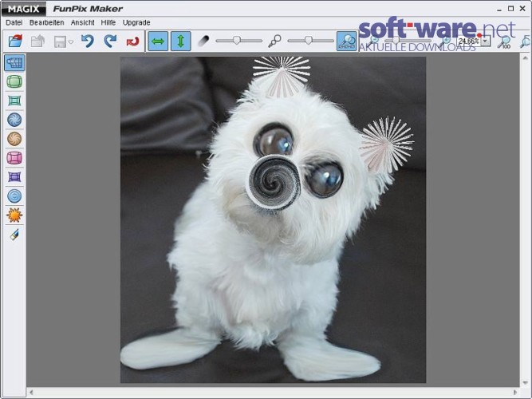Click the swirled dog nose in the picture

pyautogui.click(x=273, y=184)
